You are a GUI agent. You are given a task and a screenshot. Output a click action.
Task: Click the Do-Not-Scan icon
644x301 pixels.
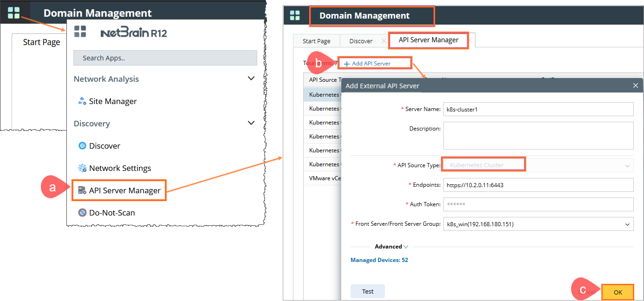click(x=82, y=213)
